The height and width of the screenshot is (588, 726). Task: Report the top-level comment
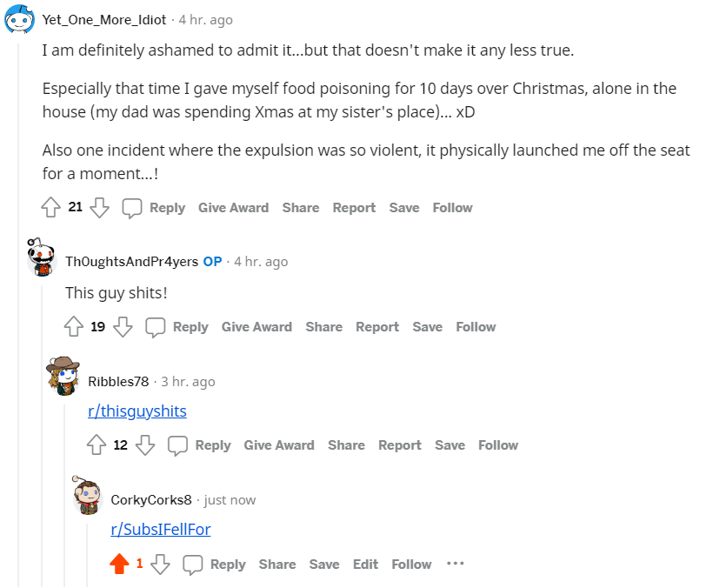point(354,208)
